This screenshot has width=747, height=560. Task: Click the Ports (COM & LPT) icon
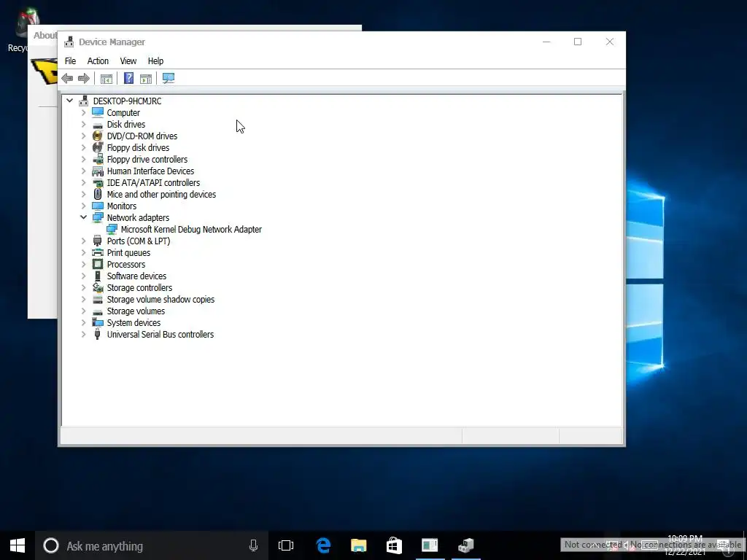(98, 241)
